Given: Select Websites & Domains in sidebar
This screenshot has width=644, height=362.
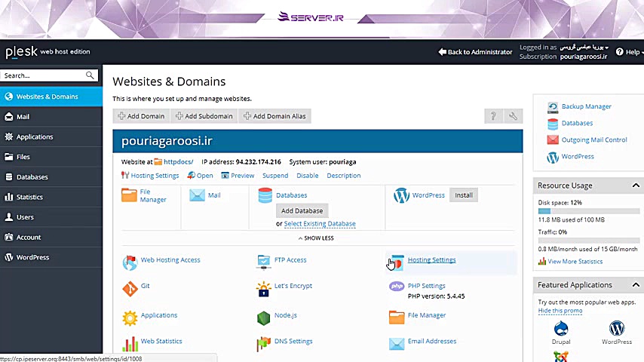Looking at the screenshot, I should point(51,97).
